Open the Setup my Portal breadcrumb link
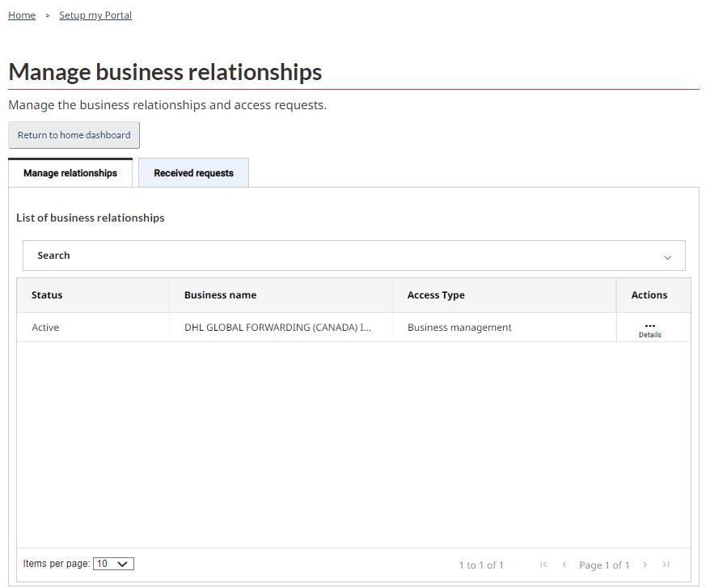710x588 pixels. pos(95,15)
